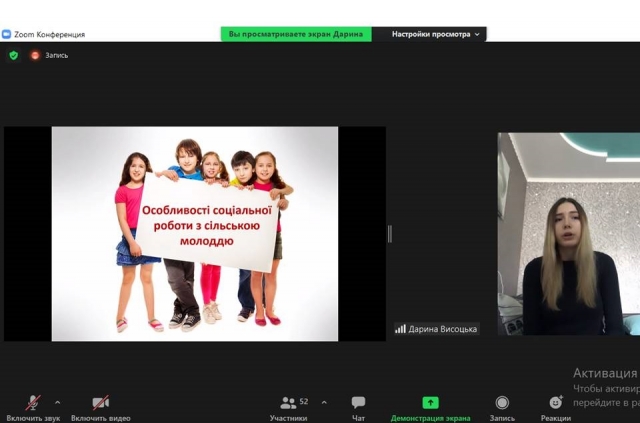The image size is (640, 423).
Task: Click the slide title Особливості соціальної роботи
Action: coord(207,225)
